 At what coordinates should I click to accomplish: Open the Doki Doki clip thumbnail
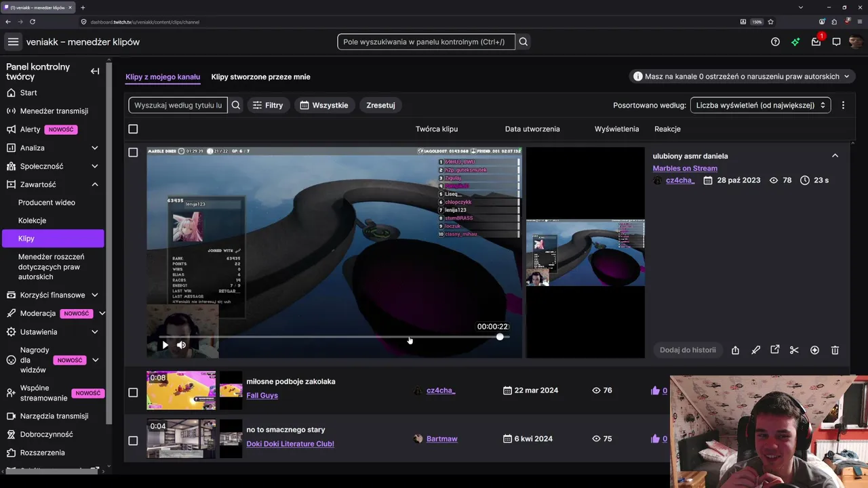tap(181, 439)
